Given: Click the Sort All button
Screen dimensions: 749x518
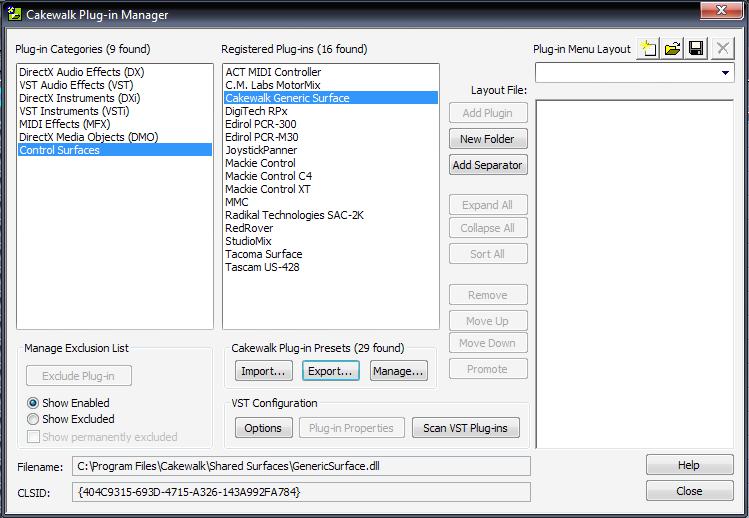Looking at the screenshot, I should [488, 254].
